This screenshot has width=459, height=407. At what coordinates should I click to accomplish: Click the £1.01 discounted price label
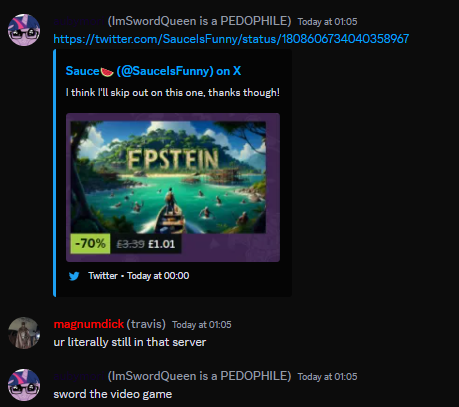(161, 244)
